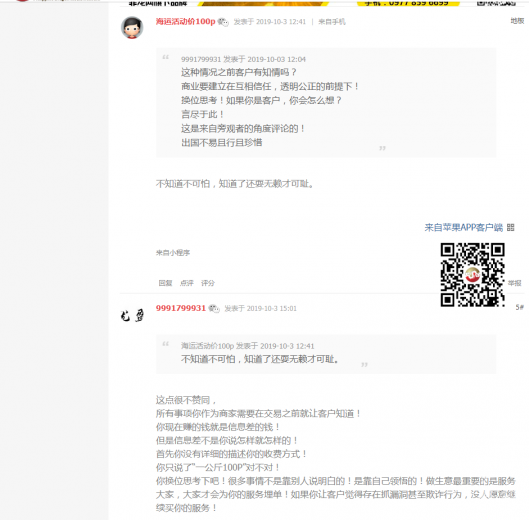The image size is (529, 520).
Task: Click the WeChat icon beside 海运活动价100p
Action: (223, 22)
